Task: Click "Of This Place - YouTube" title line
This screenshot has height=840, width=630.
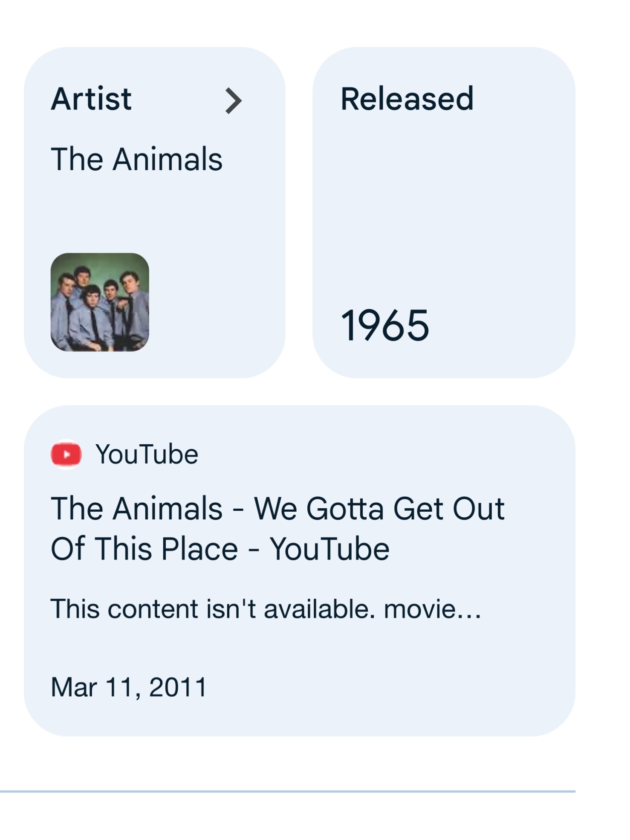Action: [x=220, y=548]
